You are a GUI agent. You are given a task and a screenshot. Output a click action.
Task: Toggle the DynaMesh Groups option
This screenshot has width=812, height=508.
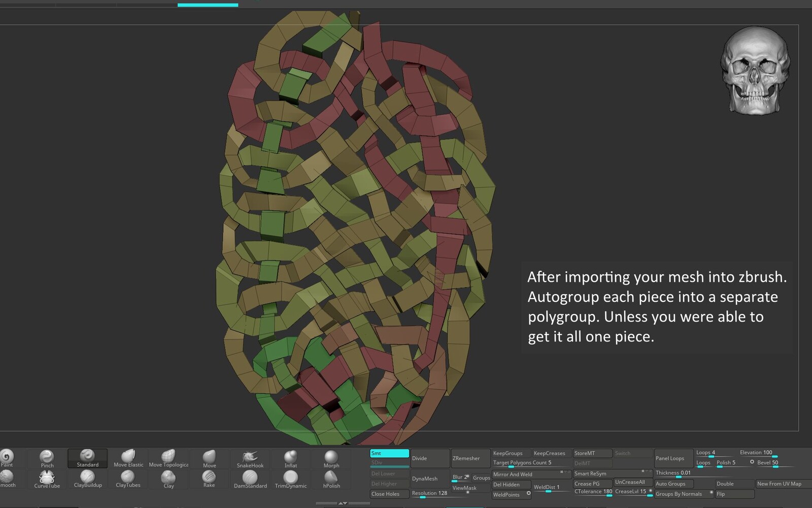pyautogui.click(x=481, y=478)
